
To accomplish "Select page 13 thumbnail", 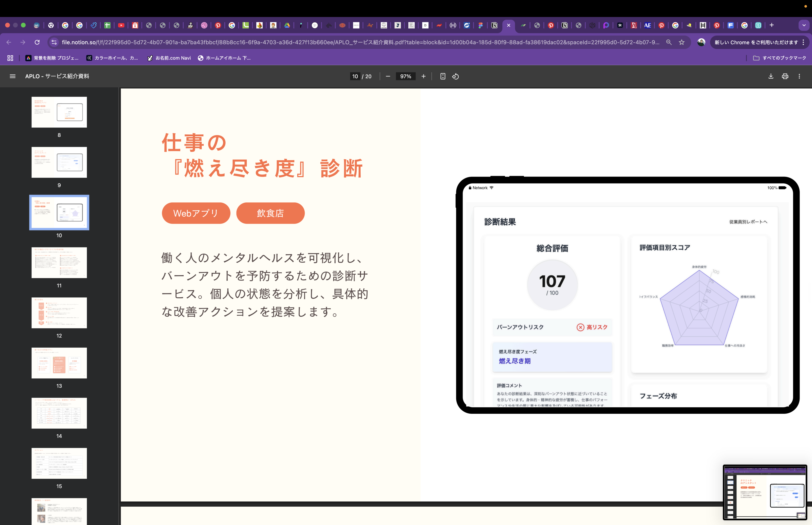I will point(59,363).
